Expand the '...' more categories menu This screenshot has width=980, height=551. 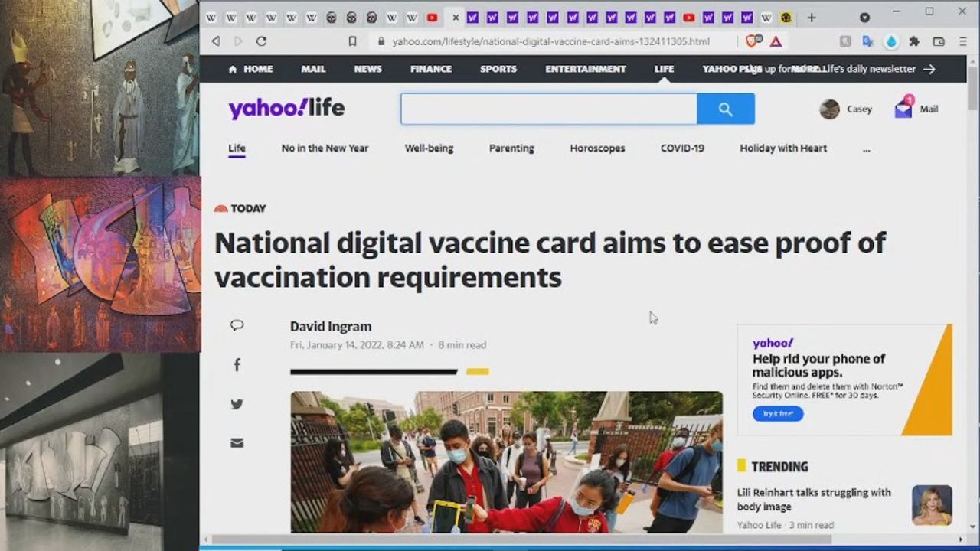pos(866,148)
